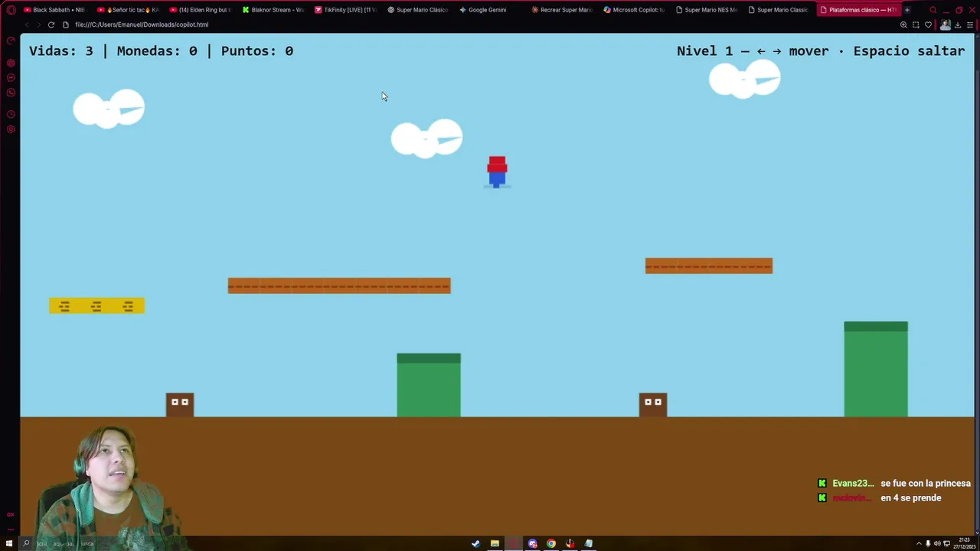Open History clock icon in the sidebar
980x551 pixels.
pos(11,114)
